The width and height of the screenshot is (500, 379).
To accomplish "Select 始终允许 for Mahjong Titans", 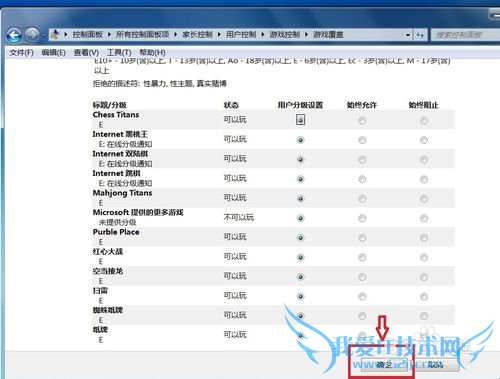I will 362,199.
